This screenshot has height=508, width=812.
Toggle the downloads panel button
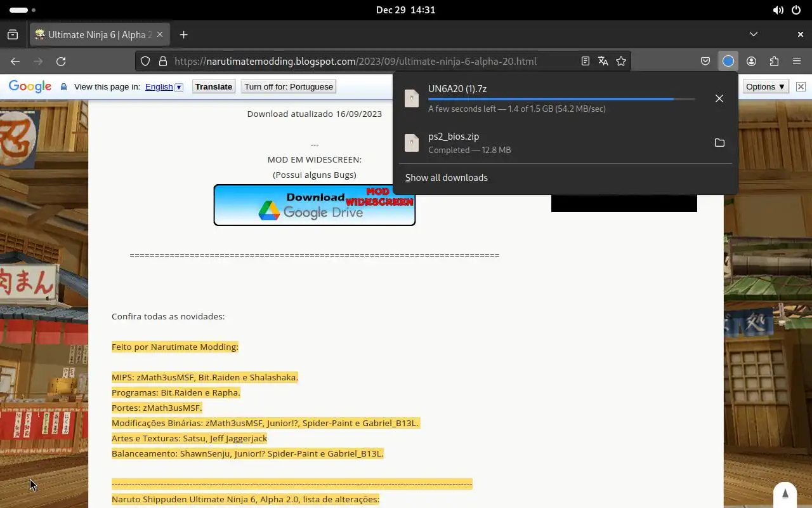pos(728,61)
